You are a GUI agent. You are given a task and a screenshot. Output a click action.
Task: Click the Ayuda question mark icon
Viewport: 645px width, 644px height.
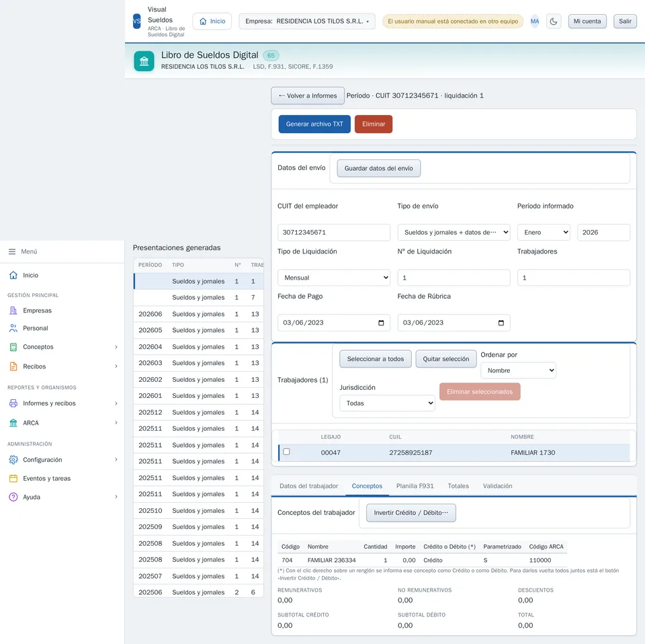[x=13, y=497]
